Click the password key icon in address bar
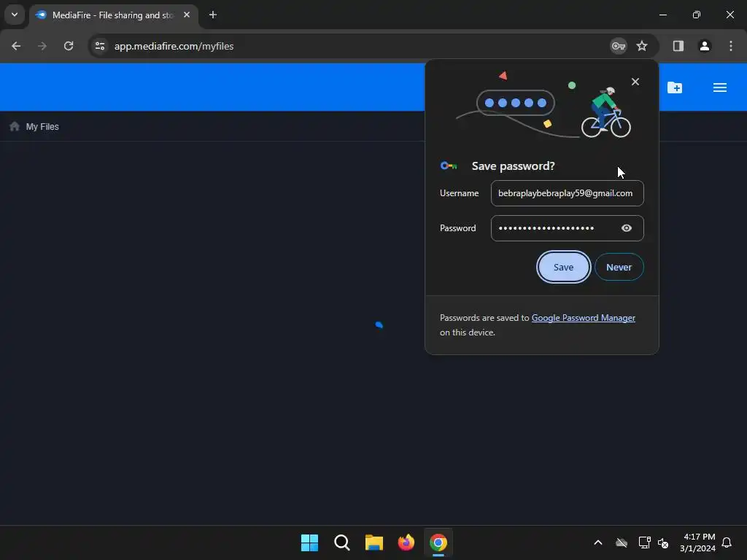This screenshot has height=560, width=747. pos(619,46)
